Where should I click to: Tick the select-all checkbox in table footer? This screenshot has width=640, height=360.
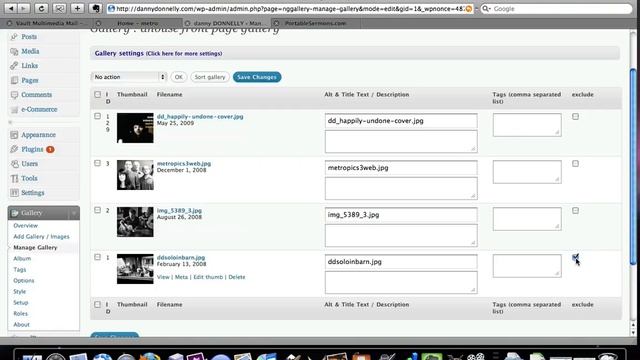(97, 304)
